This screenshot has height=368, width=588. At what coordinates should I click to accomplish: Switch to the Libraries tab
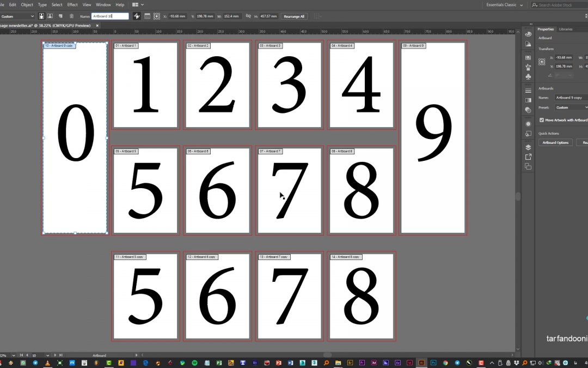(566, 29)
